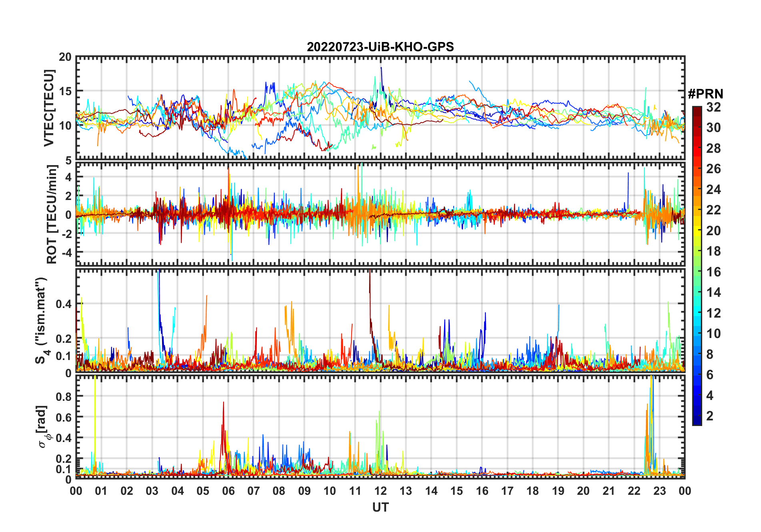Click the 0.4 tick on the S4 axis
The width and height of the screenshot is (761, 532).
click(x=64, y=304)
